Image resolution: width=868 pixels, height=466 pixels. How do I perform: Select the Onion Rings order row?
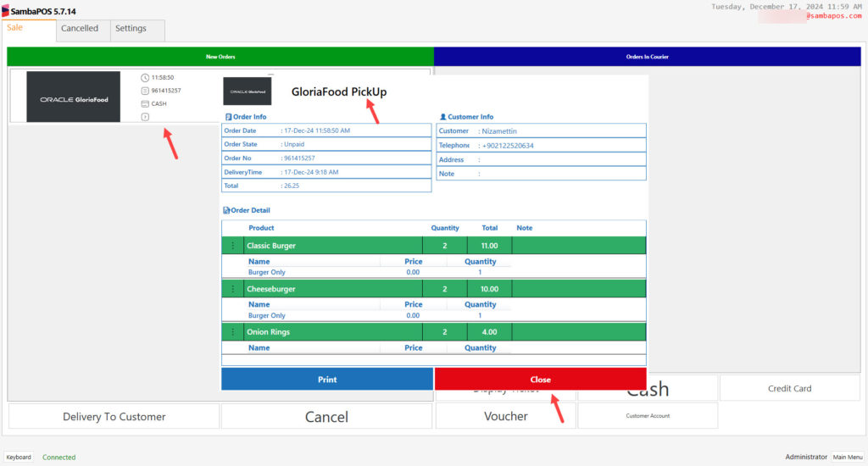(433, 331)
